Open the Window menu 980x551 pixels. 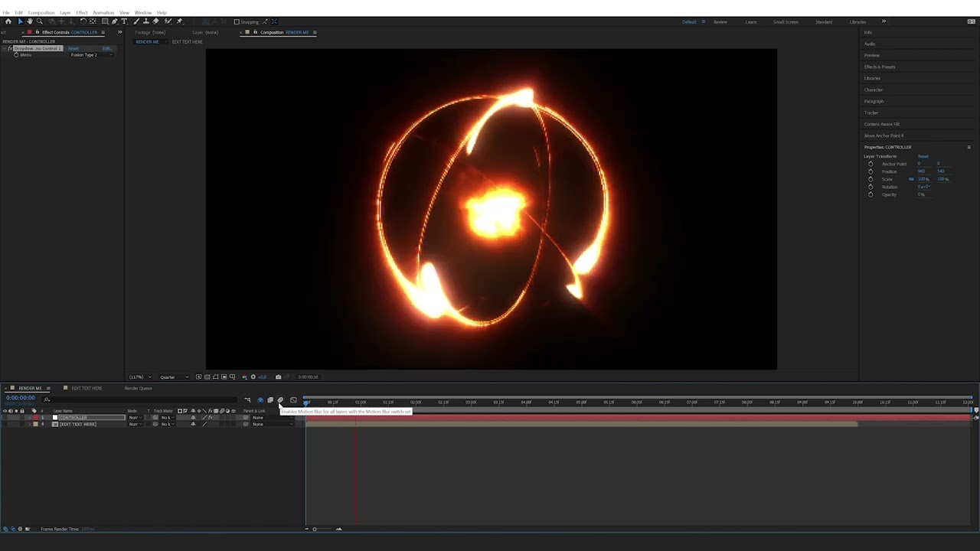coord(143,12)
